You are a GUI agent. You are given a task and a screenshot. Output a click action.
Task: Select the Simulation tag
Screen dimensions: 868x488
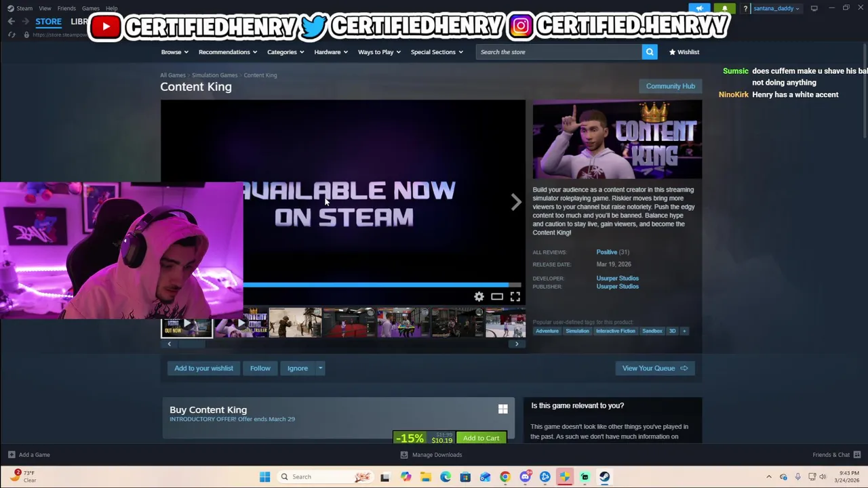[x=578, y=331]
